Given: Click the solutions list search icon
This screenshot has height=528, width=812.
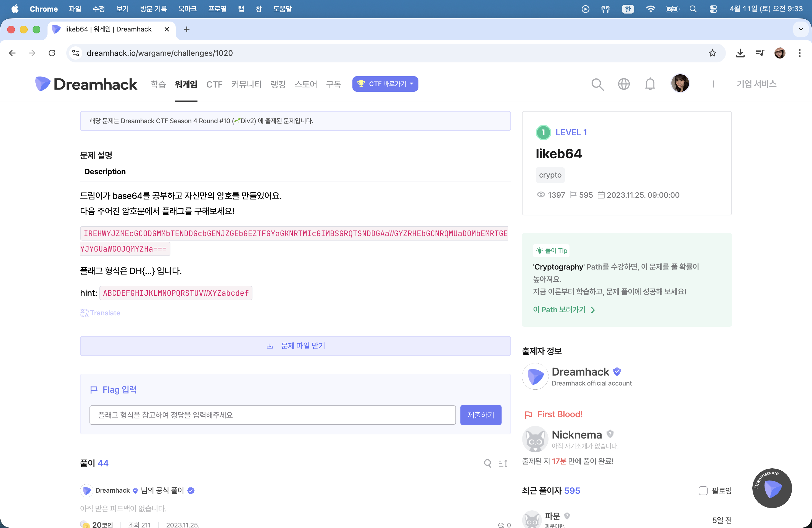Looking at the screenshot, I should 487,463.
